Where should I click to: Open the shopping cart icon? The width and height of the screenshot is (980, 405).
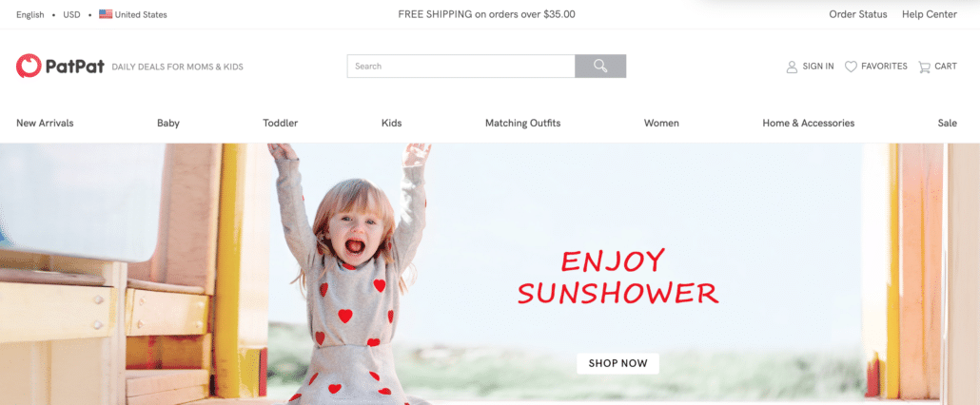[924, 67]
